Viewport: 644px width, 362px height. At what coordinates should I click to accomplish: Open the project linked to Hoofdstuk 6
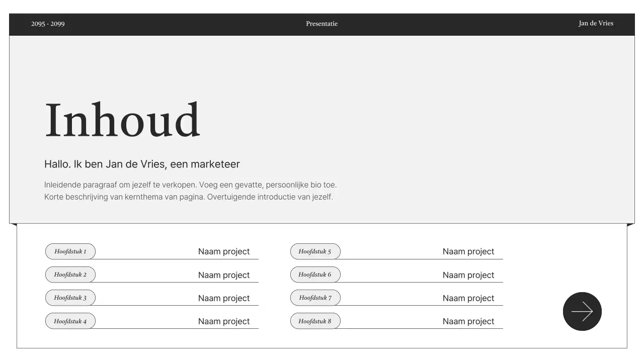coord(468,275)
